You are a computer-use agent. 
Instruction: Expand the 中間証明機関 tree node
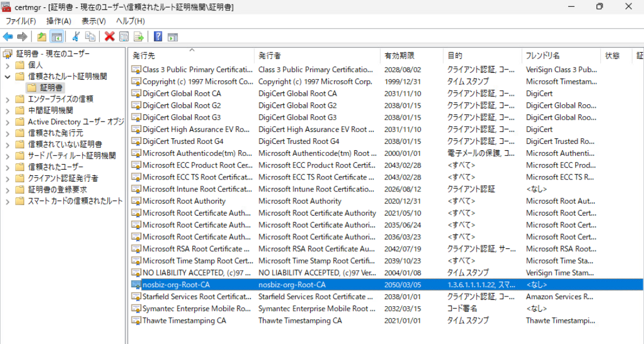[x=7, y=110]
